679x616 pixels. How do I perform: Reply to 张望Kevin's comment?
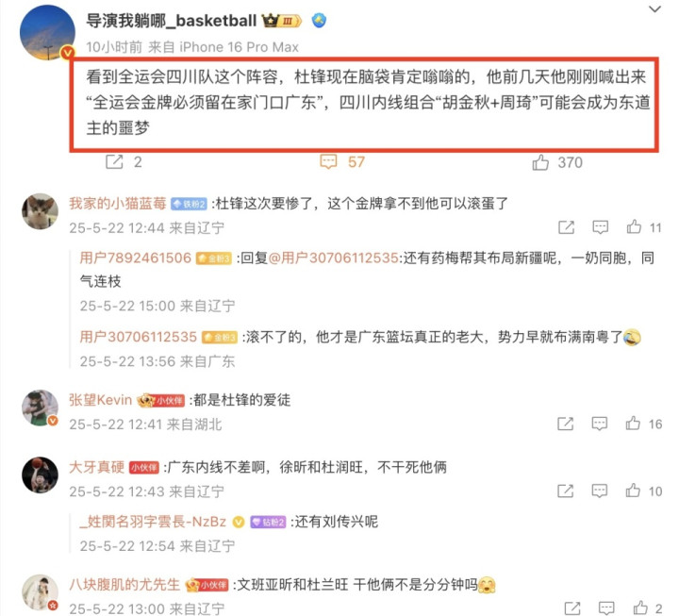click(x=600, y=424)
